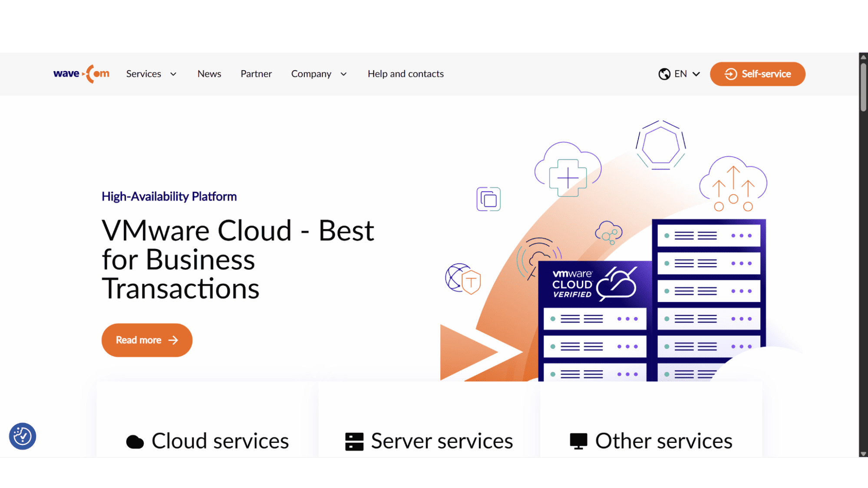Click the page scrollbar thumb
Viewport: 868px width, 488px height.
pos(863,87)
